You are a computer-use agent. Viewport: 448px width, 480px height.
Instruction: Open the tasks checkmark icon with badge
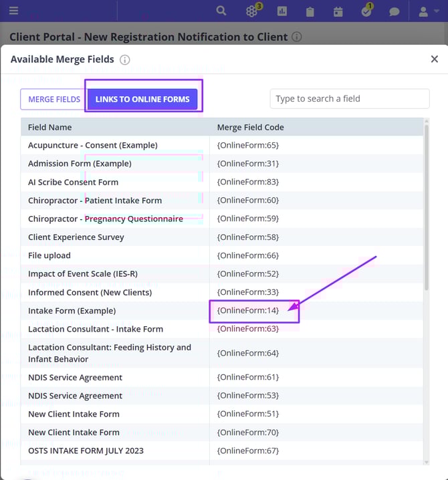click(x=366, y=11)
